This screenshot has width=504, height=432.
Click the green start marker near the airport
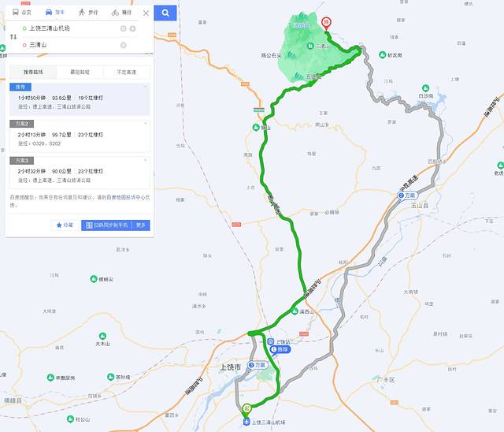[246, 408]
